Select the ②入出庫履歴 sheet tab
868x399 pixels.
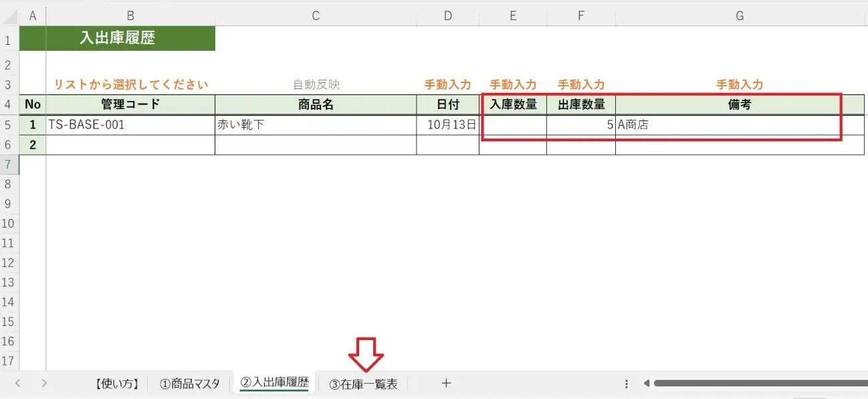274,383
